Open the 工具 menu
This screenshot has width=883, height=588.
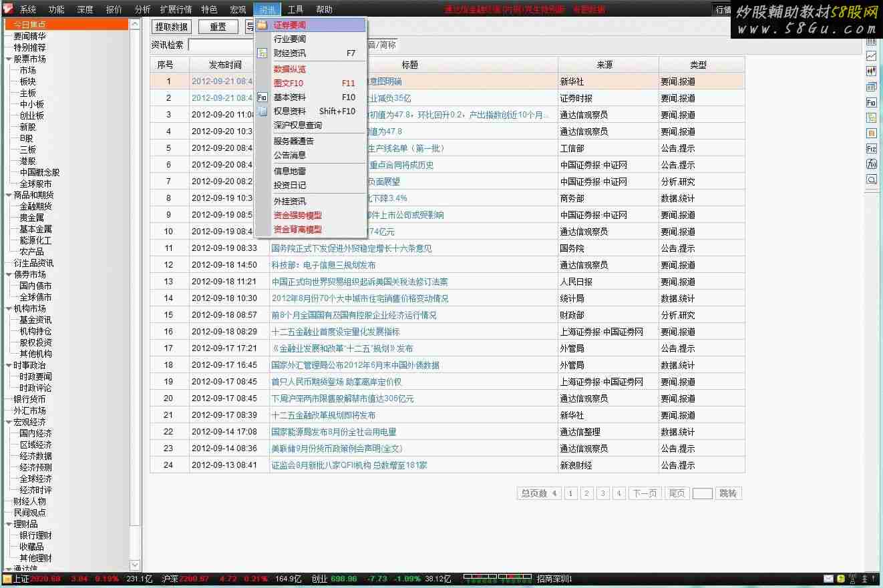(295, 9)
